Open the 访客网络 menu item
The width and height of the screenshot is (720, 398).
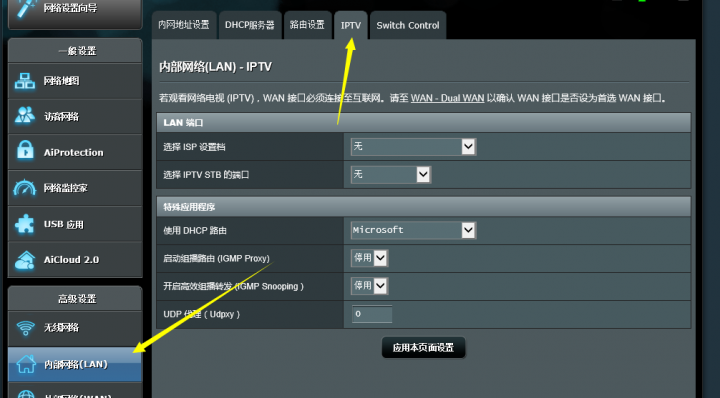click(x=75, y=117)
